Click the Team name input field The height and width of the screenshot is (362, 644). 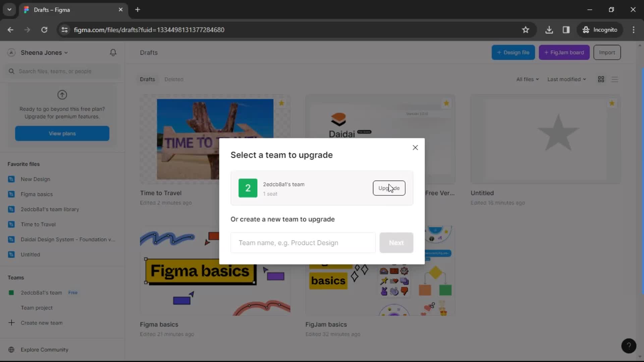(303, 243)
